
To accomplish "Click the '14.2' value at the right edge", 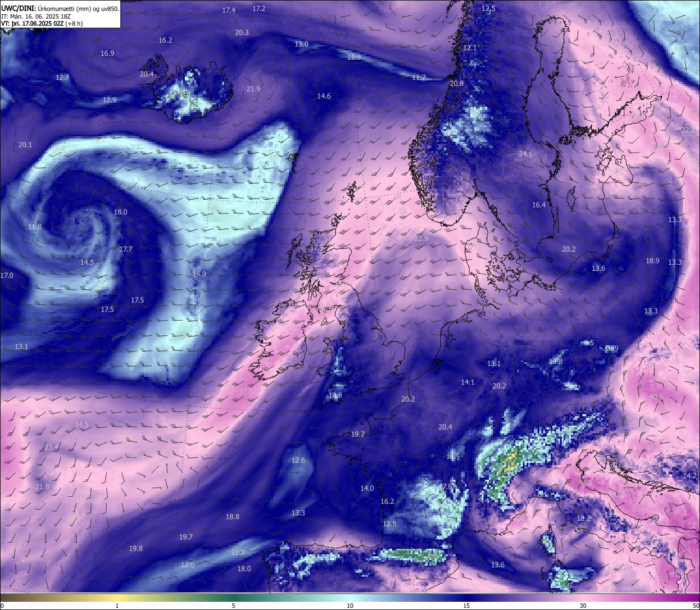I will point(690,476).
